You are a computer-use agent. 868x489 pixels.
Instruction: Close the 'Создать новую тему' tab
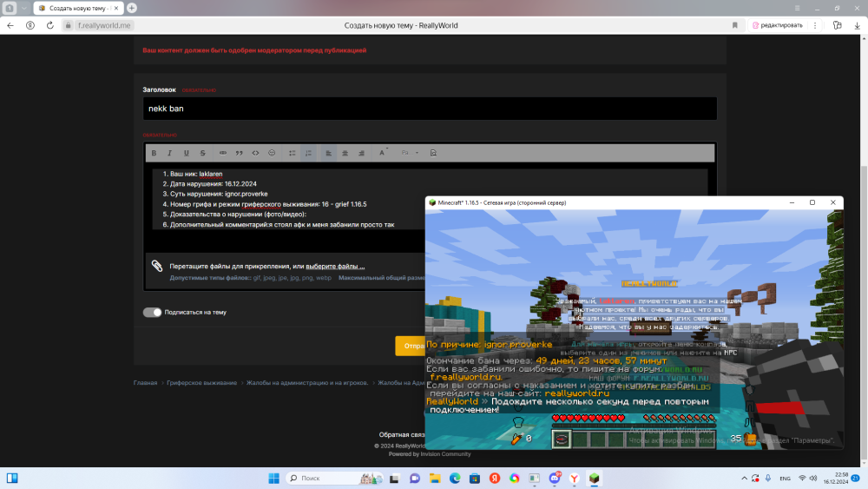[x=116, y=9]
